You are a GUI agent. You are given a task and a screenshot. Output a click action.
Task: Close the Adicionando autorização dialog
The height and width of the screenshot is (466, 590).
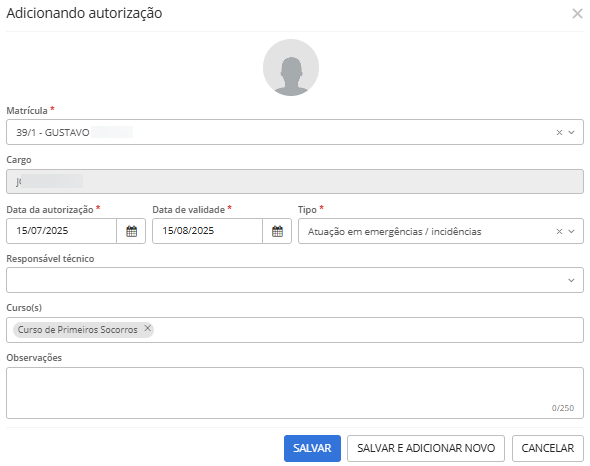577,14
